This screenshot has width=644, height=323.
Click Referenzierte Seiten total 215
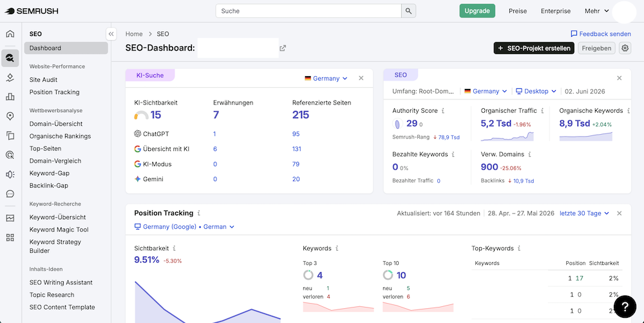click(301, 115)
